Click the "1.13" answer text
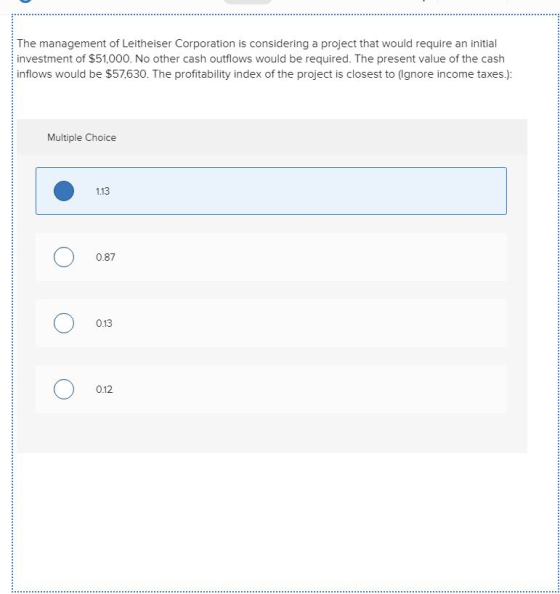The image size is (560, 594). [x=103, y=191]
